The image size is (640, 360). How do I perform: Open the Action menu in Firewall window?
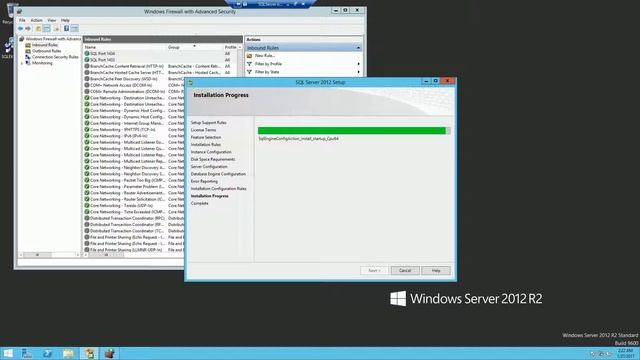point(36,20)
